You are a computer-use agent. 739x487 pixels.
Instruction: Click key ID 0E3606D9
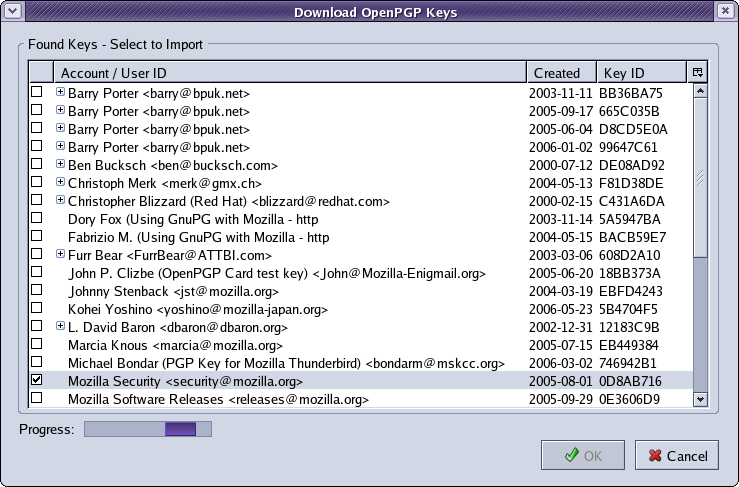pos(629,400)
